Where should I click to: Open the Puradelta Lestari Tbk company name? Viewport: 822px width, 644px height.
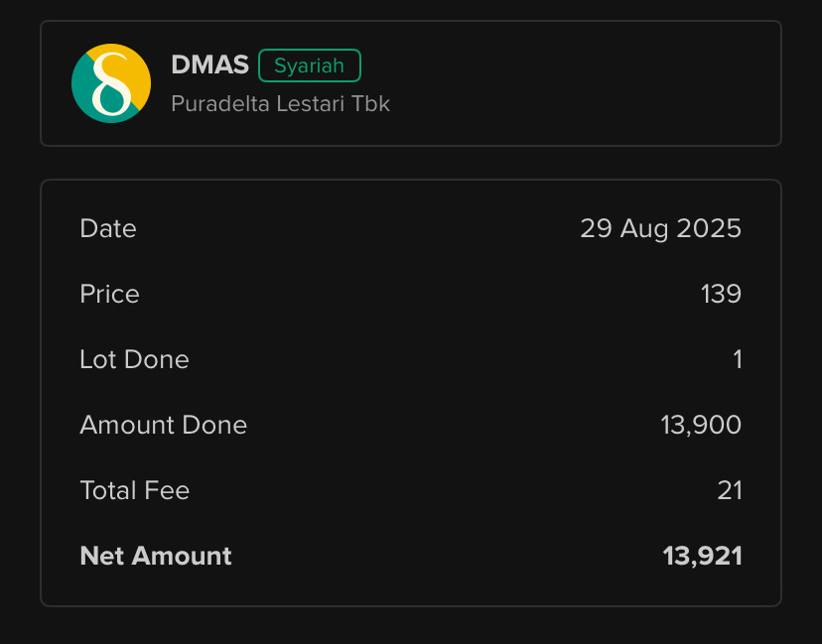point(281,104)
